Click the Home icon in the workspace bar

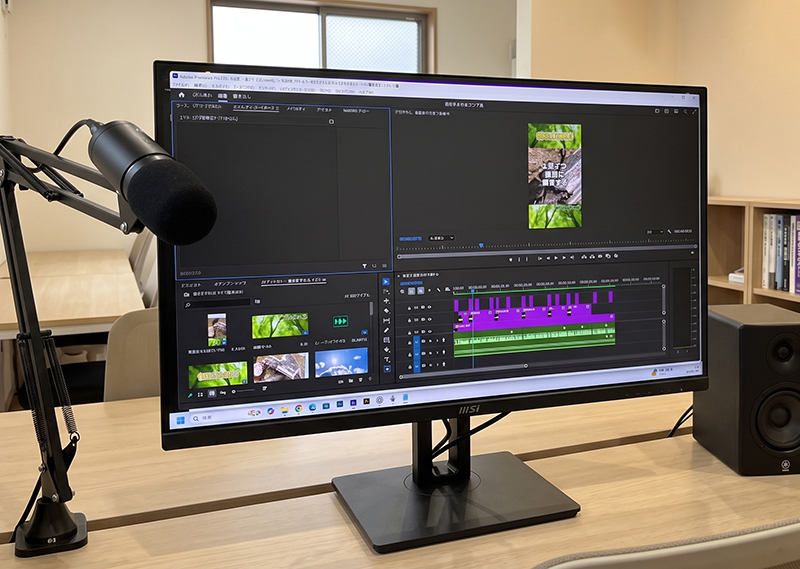182,95
